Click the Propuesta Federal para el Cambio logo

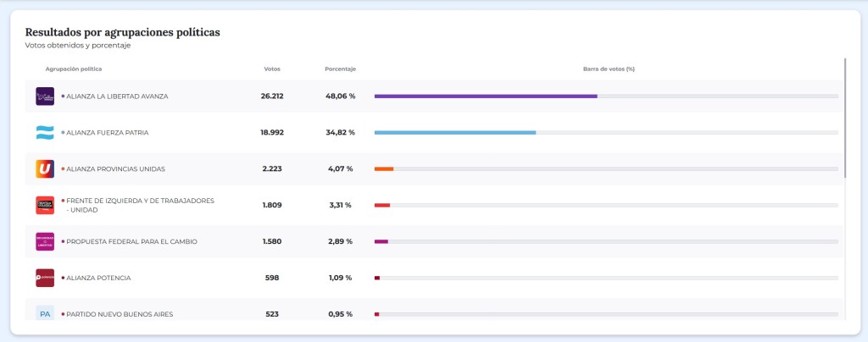click(x=45, y=241)
